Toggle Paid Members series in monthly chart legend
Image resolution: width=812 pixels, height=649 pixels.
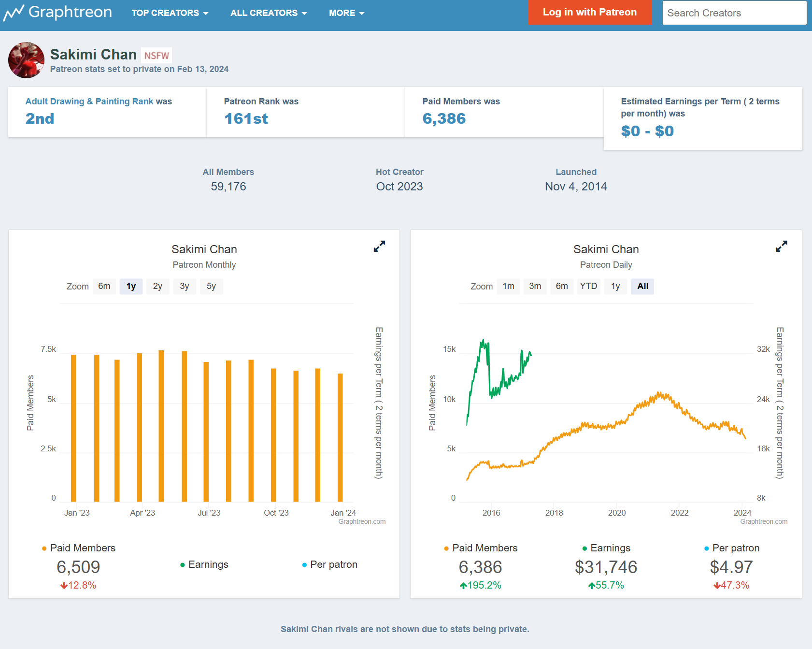click(79, 548)
